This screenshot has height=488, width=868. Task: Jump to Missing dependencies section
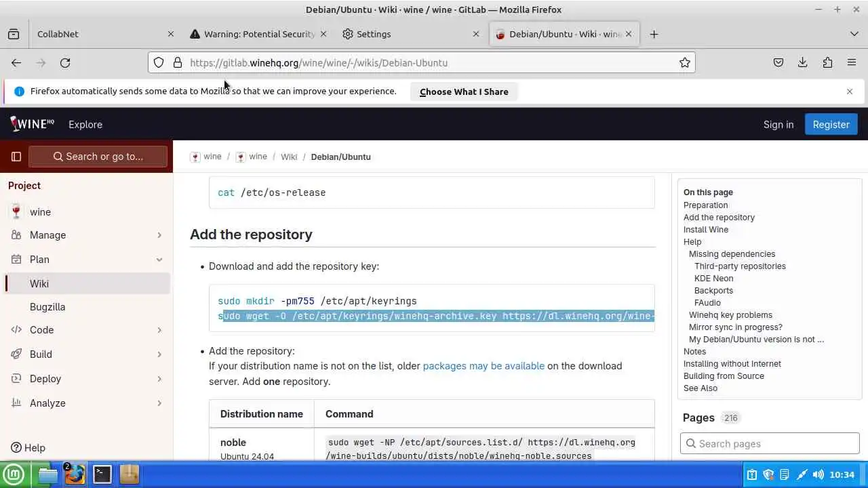[732, 254]
